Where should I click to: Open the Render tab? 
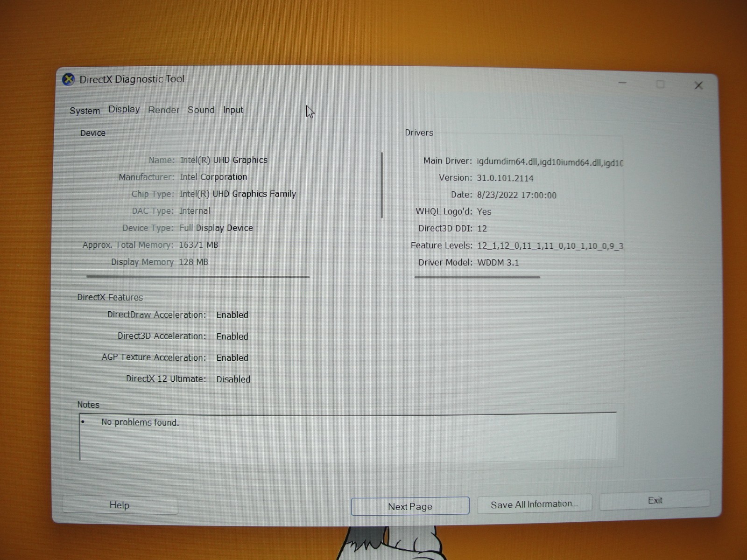[163, 110]
